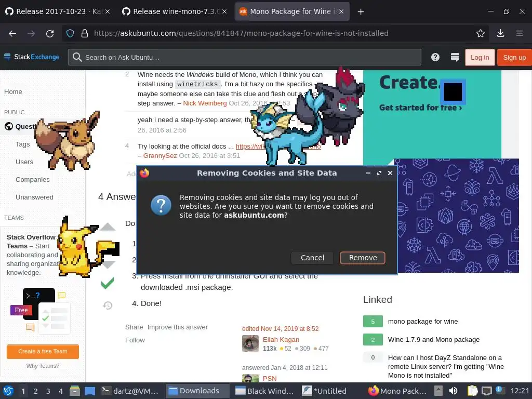Click Cancel in the cookies dialog
Image resolution: width=532 pixels, height=399 pixels.
click(312, 258)
